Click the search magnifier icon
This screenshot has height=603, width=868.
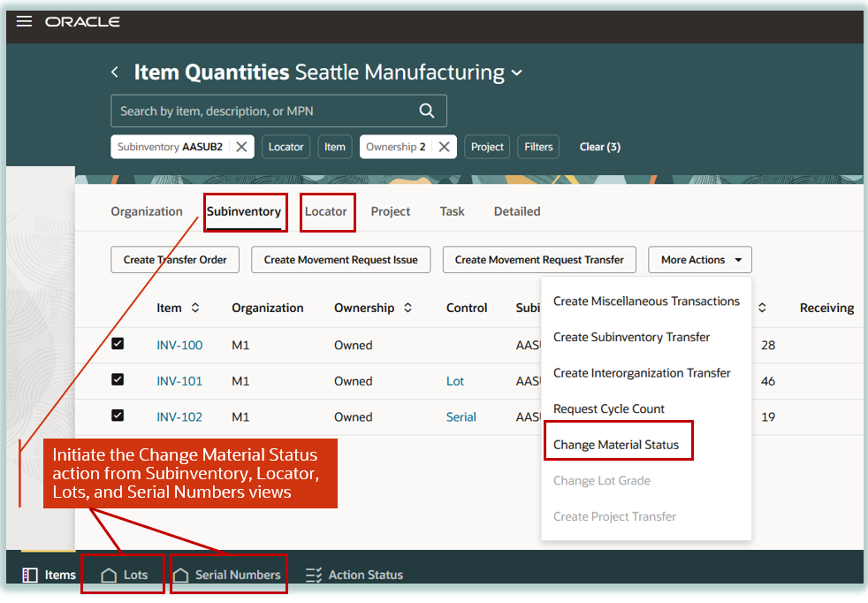pyautogui.click(x=426, y=111)
